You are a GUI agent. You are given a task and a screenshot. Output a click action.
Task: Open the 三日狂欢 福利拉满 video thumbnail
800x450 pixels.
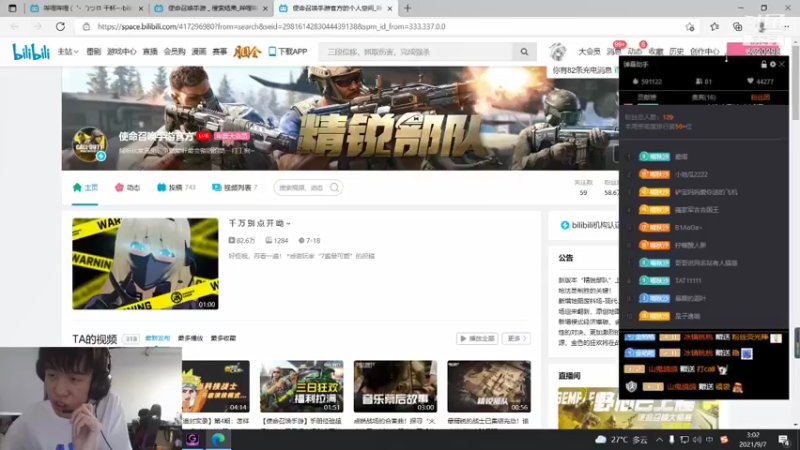[x=302, y=386]
